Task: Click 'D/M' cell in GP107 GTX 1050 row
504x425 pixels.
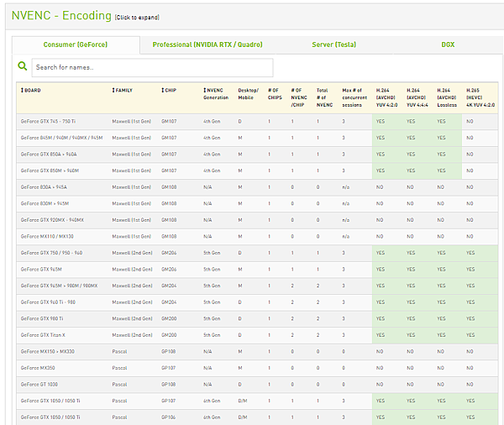Action: [x=243, y=401]
